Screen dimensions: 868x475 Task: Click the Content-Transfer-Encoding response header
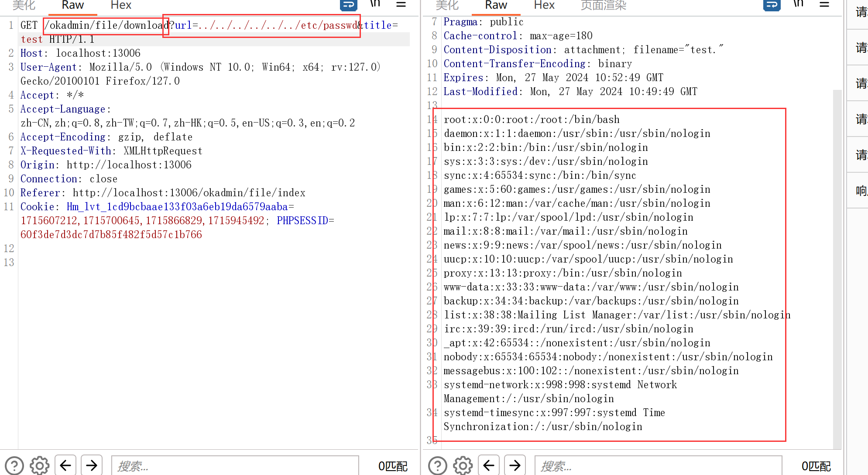538,64
